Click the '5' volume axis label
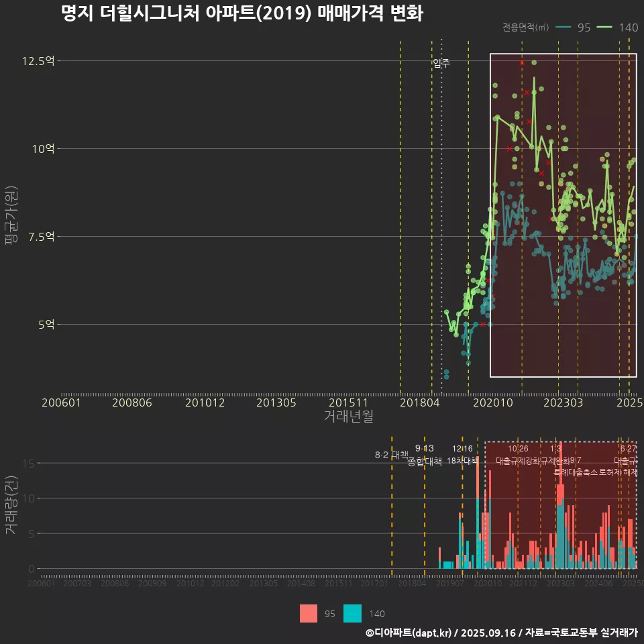644x644 pixels. pos(32,534)
